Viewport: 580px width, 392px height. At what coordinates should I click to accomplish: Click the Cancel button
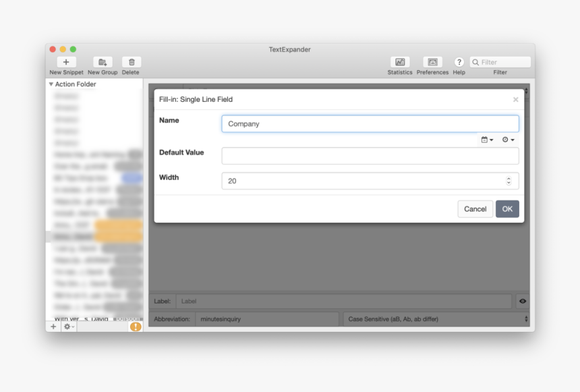click(475, 208)
